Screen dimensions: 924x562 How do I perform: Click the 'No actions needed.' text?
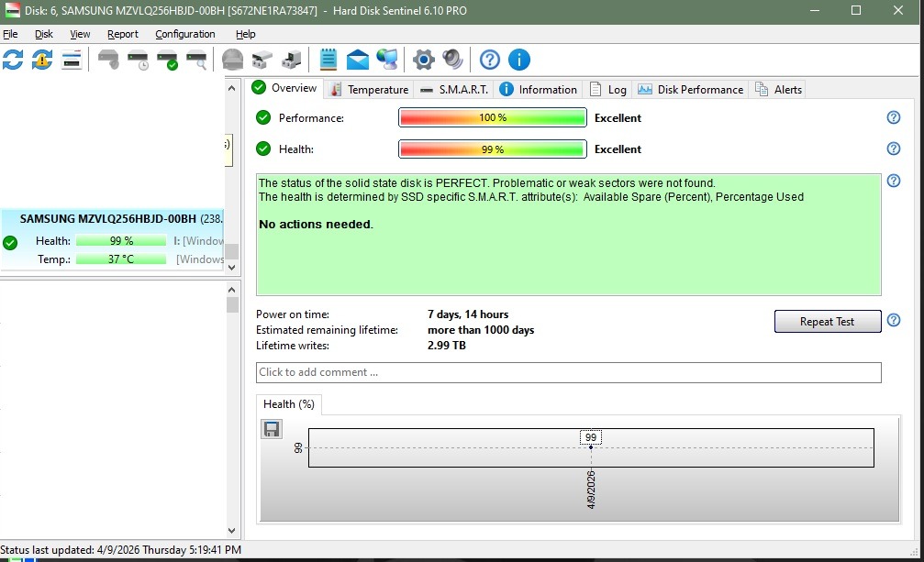pos(316,225)
